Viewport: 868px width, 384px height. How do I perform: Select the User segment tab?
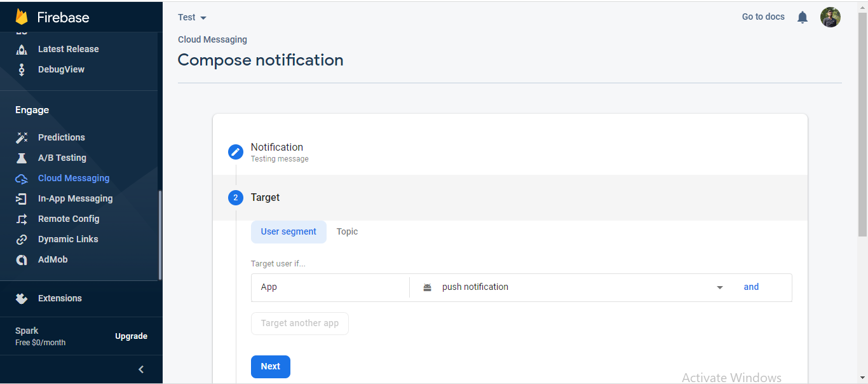(288, 231)
